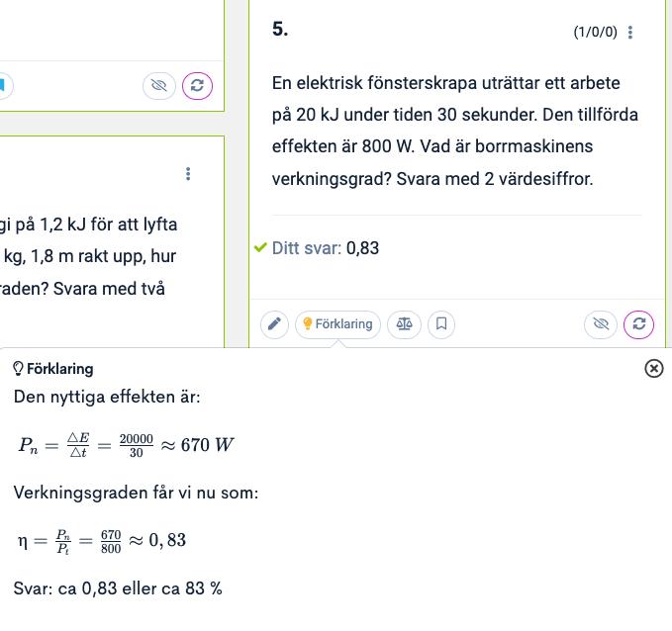Click the question 5 problem text
This screenshot has height=631, width=672.
coord(455,131)
